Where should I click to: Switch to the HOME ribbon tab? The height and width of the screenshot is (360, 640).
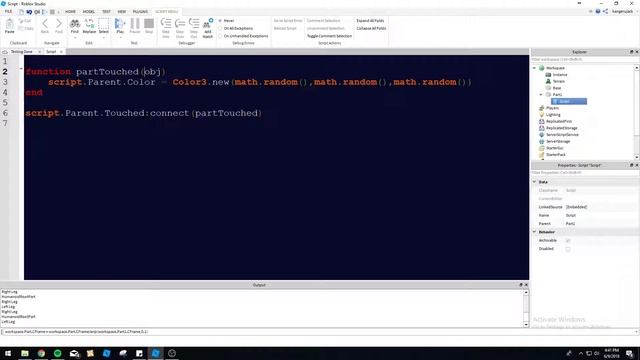tap(70, 11)
